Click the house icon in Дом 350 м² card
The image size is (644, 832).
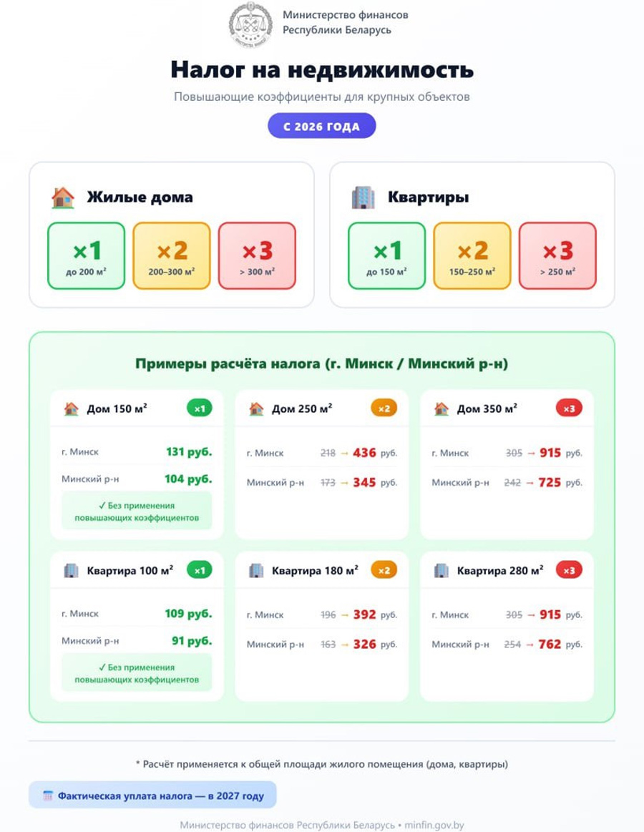(x=441, y=409)
